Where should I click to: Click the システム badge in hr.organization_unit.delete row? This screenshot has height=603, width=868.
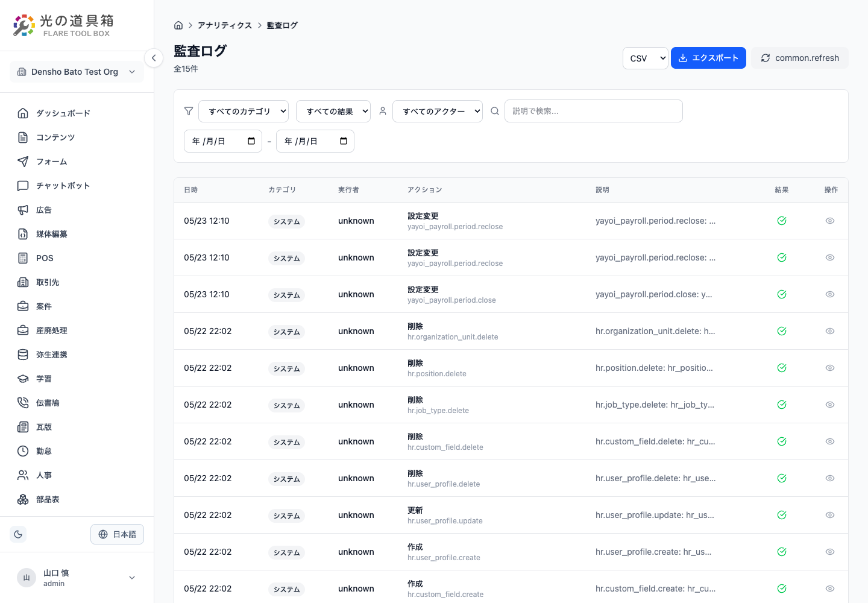click(x=286, y=332)
